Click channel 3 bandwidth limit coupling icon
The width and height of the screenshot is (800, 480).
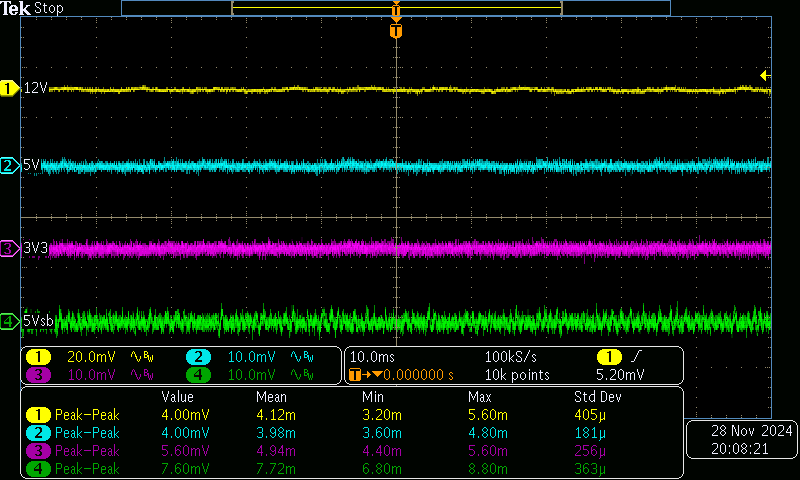coord(142,375)
